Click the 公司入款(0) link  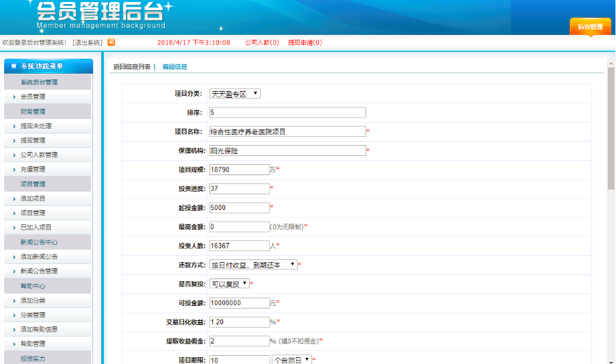pos(262,42)
